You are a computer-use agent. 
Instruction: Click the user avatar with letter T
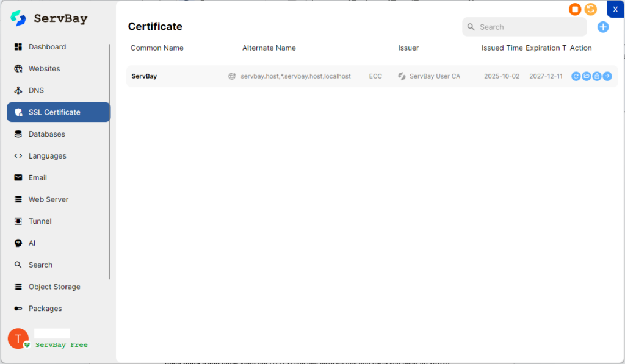(x=18, y=338)
